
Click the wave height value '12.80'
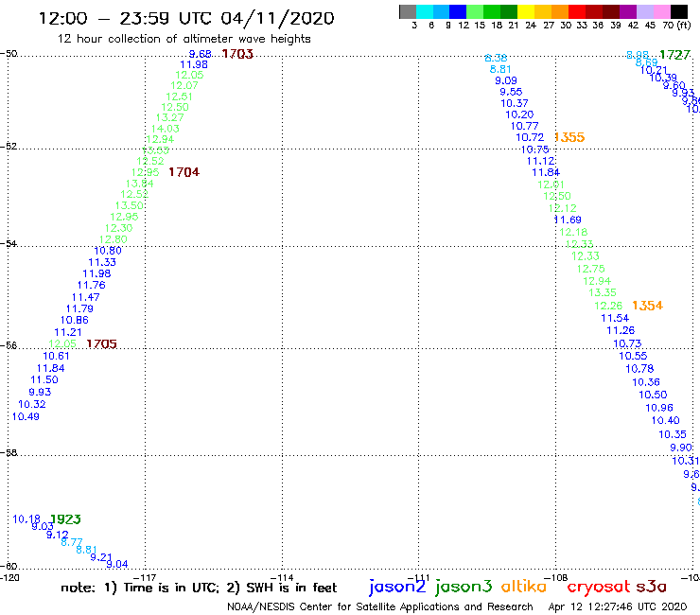[x=114, y=239]
